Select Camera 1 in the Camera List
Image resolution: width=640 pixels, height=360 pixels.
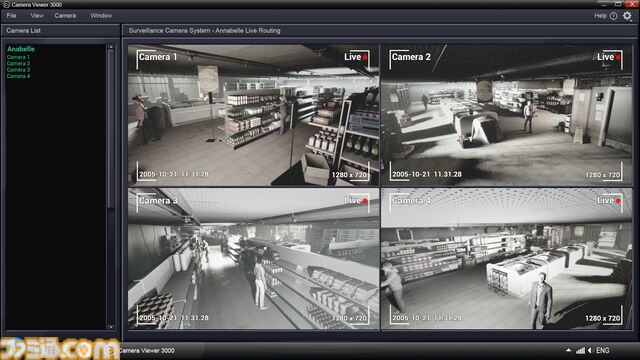[x=18, y=57]
